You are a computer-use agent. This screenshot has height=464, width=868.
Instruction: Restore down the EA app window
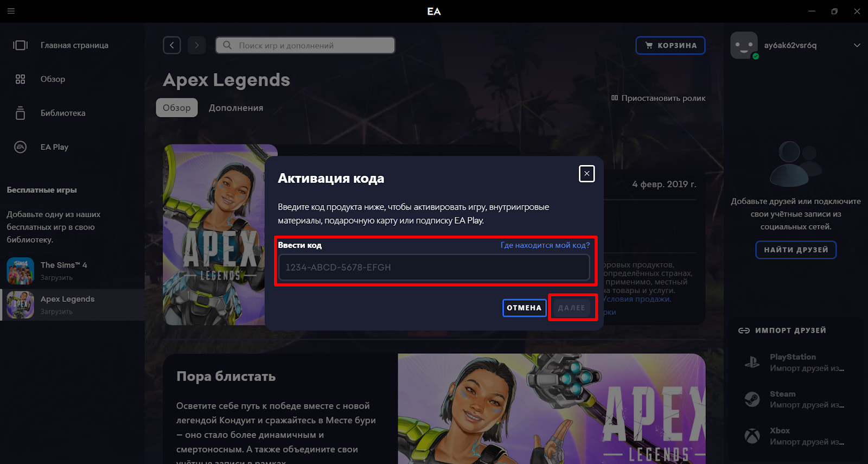coord(834,11)
